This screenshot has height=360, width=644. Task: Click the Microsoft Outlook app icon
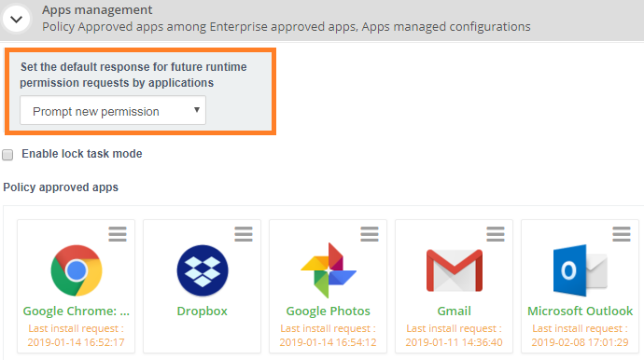580,270
